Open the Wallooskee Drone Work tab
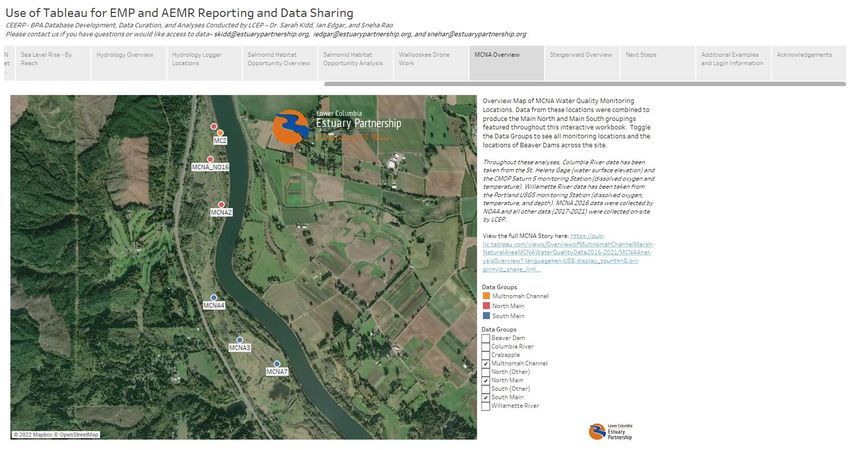 [431, 63]
